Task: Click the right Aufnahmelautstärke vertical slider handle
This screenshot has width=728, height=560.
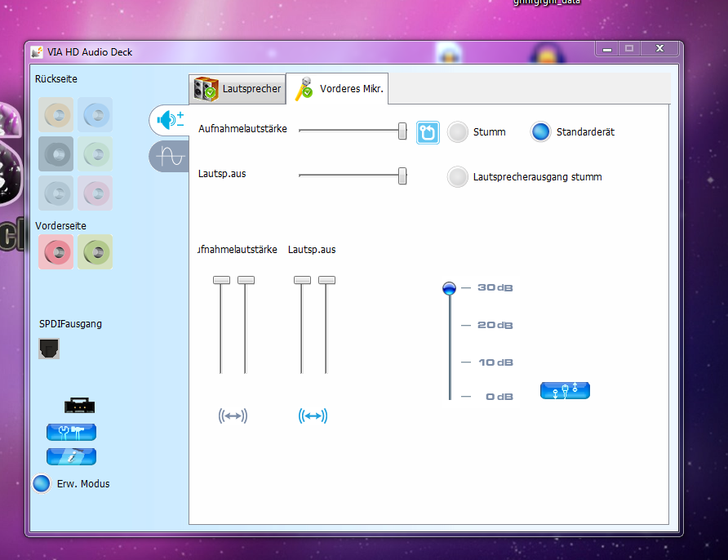Action: [246, 280]
